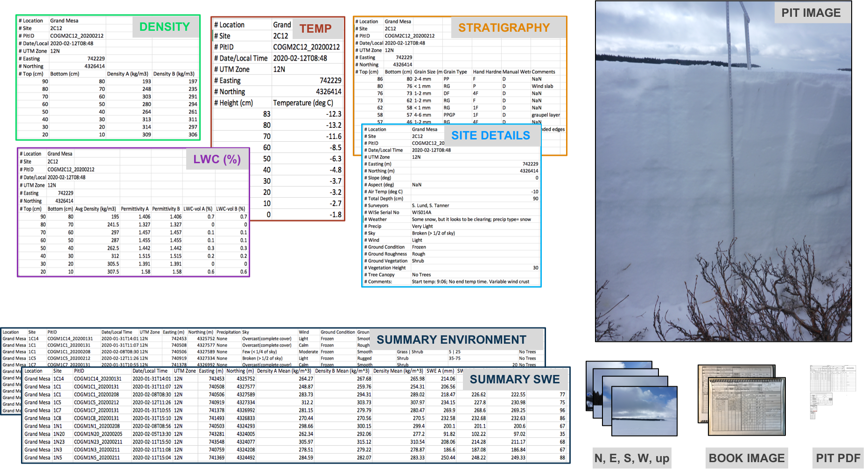Select the weather 'Some snow, but it looks…' cell
This screenshot has height=471, width=868.
point(471,219)
